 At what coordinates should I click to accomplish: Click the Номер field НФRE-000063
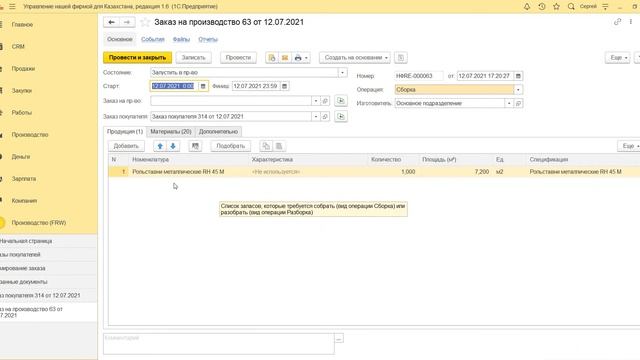coord(419,76)
